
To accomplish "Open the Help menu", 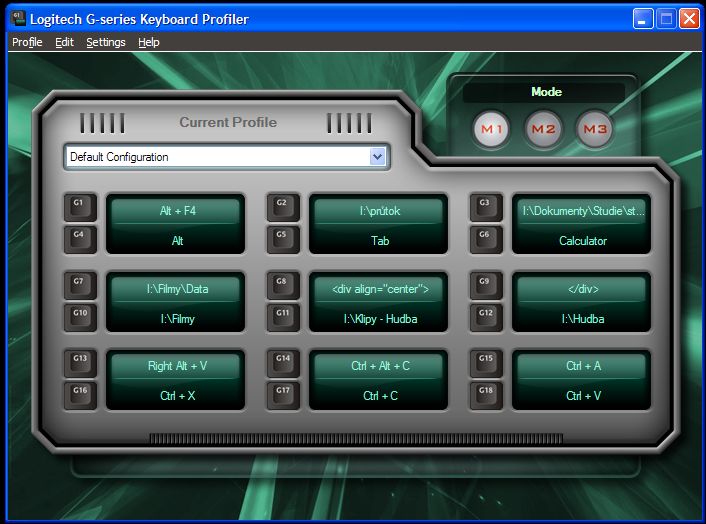I will [x=149, y=42].
